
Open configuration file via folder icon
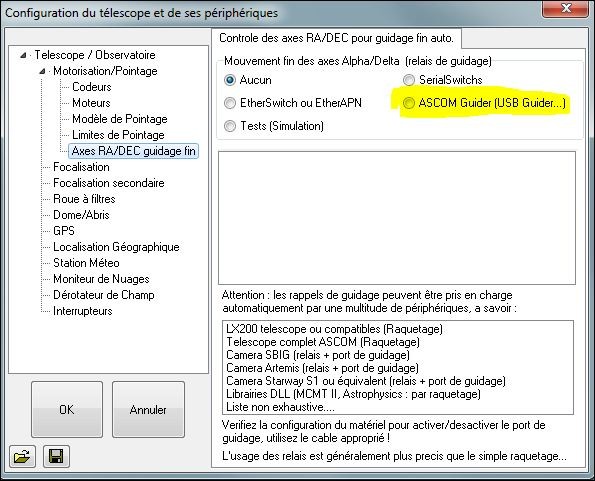[22, 456]
